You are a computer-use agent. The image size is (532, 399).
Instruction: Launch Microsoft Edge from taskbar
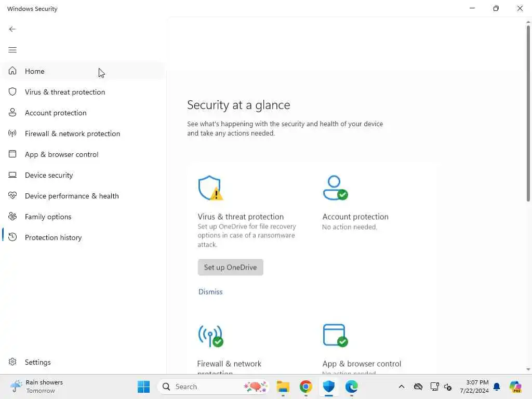click(352, 387)
